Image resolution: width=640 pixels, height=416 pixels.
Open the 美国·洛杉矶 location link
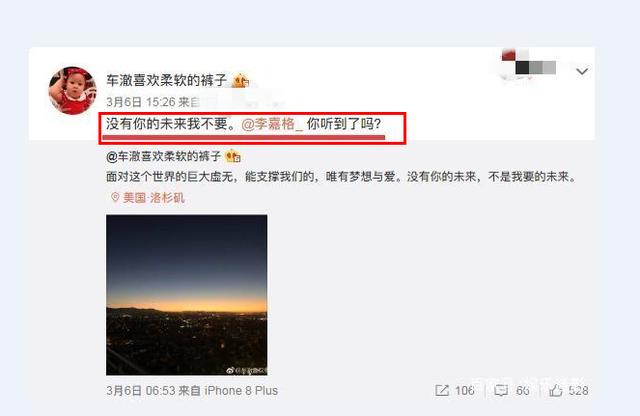(x=153, y=198)
